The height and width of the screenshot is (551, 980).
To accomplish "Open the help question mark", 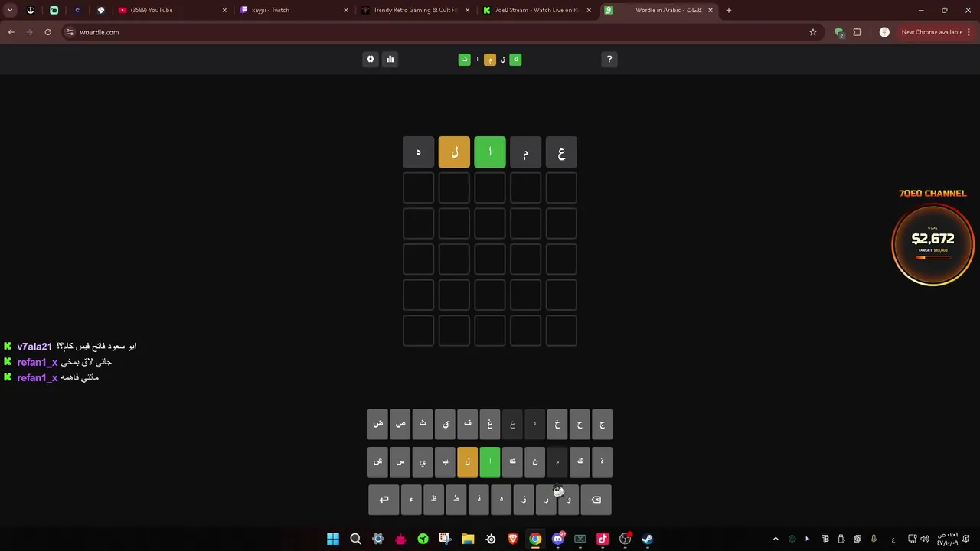I will pos(609,59).
